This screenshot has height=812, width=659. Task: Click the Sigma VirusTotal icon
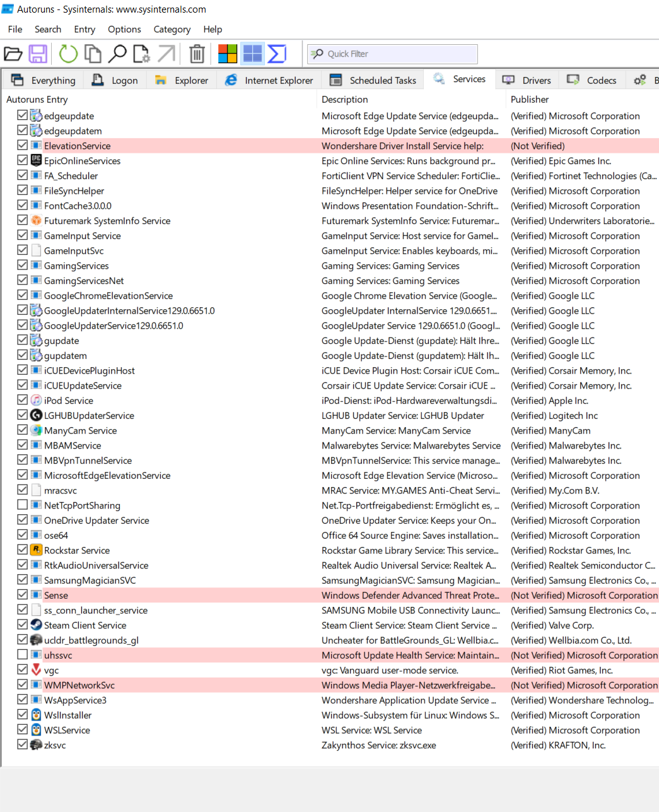click(x=277, y=54)
